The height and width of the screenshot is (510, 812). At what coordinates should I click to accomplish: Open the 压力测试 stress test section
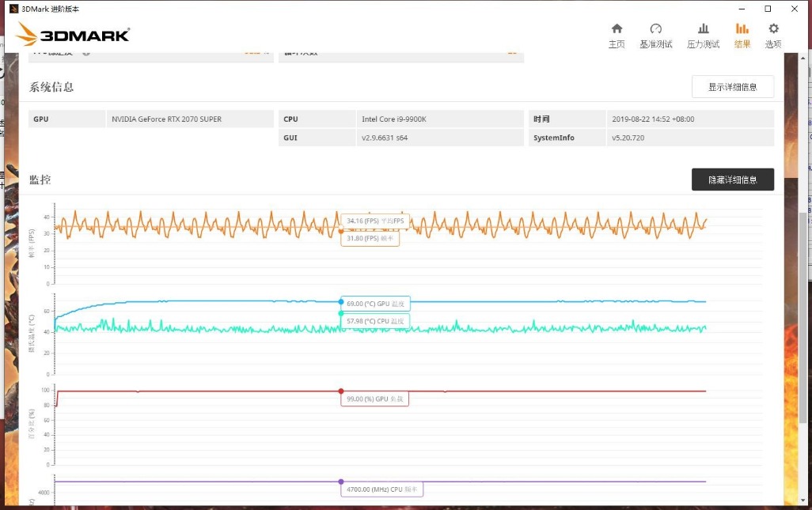click(x=703, y=36)
